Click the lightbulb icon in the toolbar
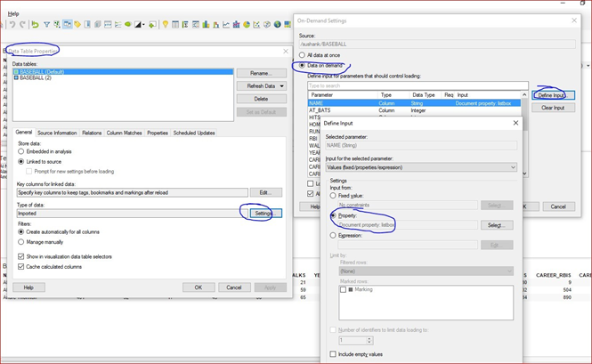 [x=166, y=25]
